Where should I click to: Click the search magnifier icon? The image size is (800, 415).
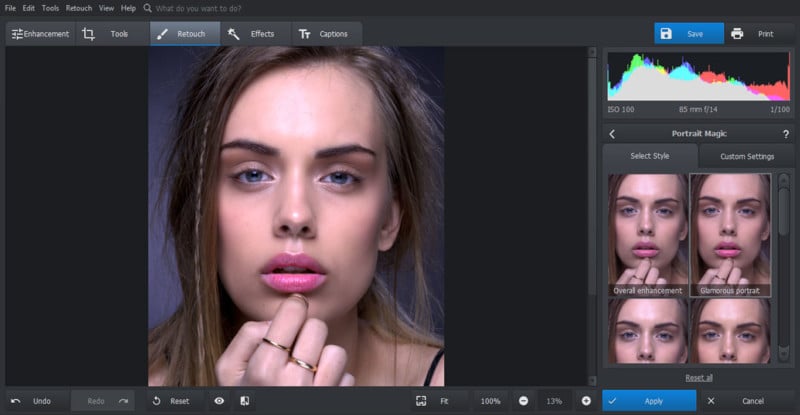(147, 8)
